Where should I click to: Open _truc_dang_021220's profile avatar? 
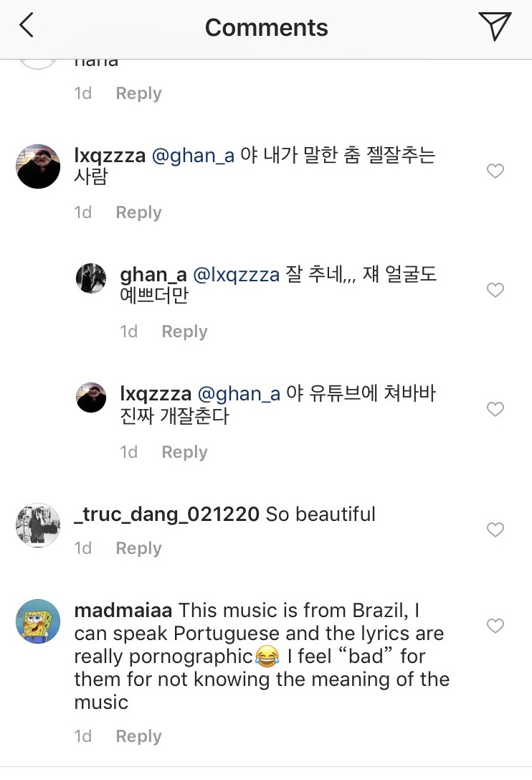pos(38,525)
